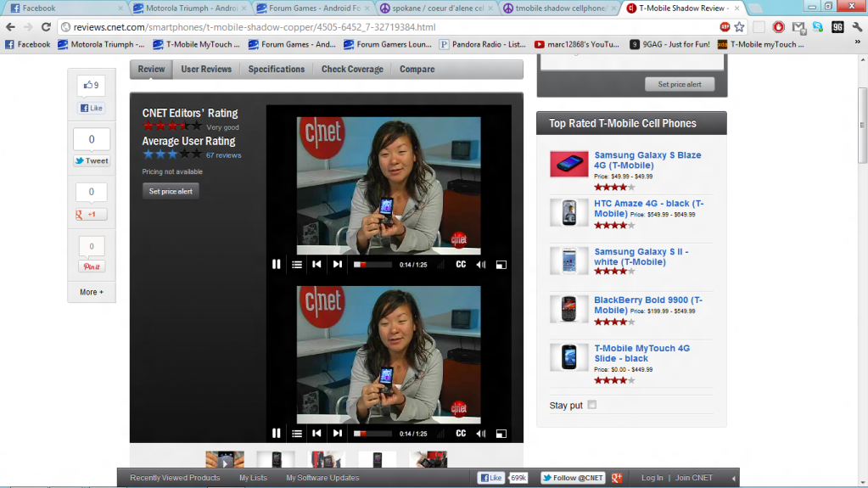
Task: Collapse the bottom CNET toolbar arrow
Action: point(733,479)
